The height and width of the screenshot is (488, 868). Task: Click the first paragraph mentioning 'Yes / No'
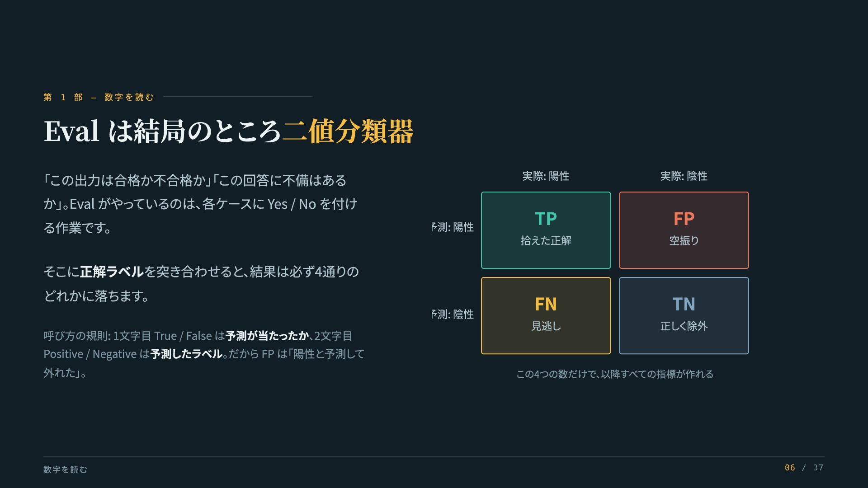tap(201, 204)
